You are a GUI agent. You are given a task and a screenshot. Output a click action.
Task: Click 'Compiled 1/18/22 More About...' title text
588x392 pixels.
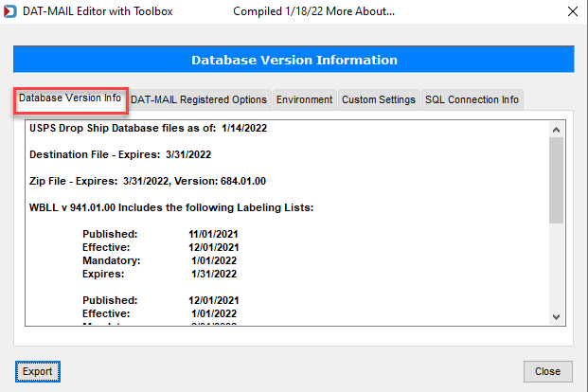point(313,11)
